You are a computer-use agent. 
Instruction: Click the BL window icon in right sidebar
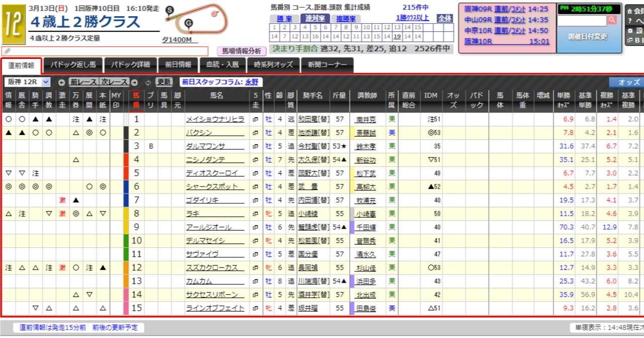point(629,39)
